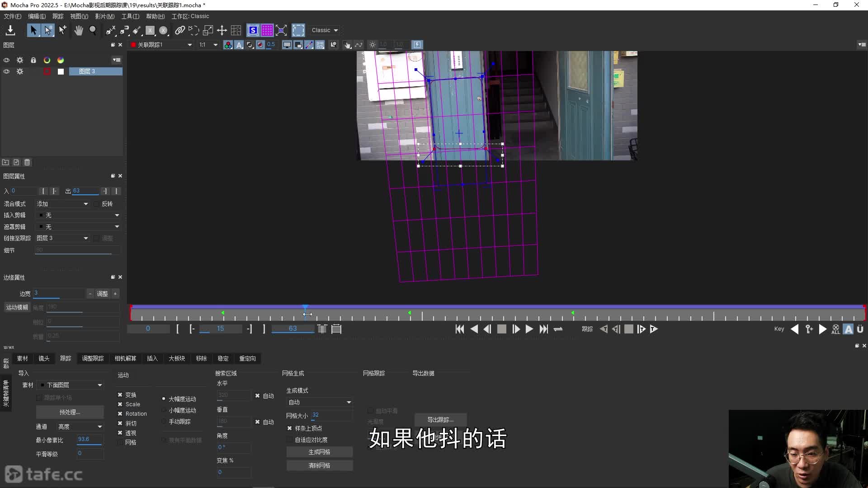Select the Move crosshair tool
The height and width of the screenshot is (488, 868).
tap(222, 30)
